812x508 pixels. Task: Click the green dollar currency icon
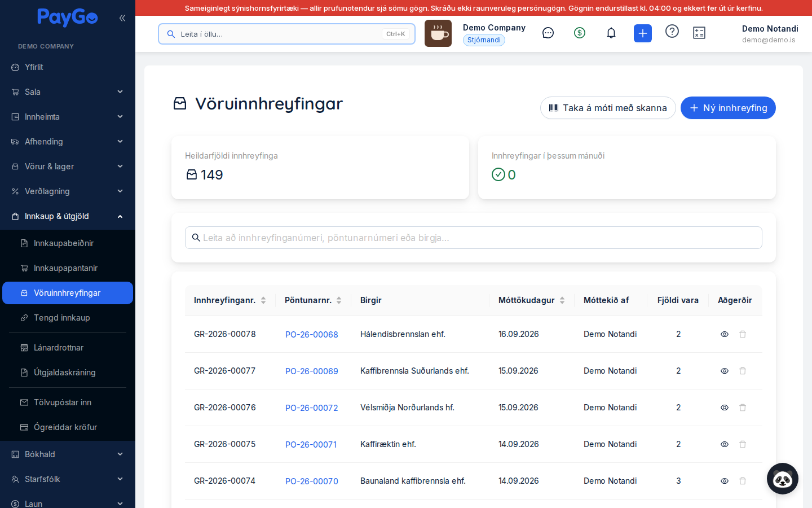[x=580, y=33]
